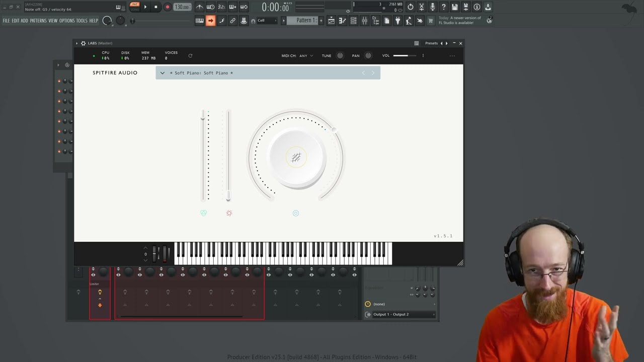The width and height of the screenshot is (644, 362).
Task: Open the TOOLS menu
Action: [x=82, y=21]
